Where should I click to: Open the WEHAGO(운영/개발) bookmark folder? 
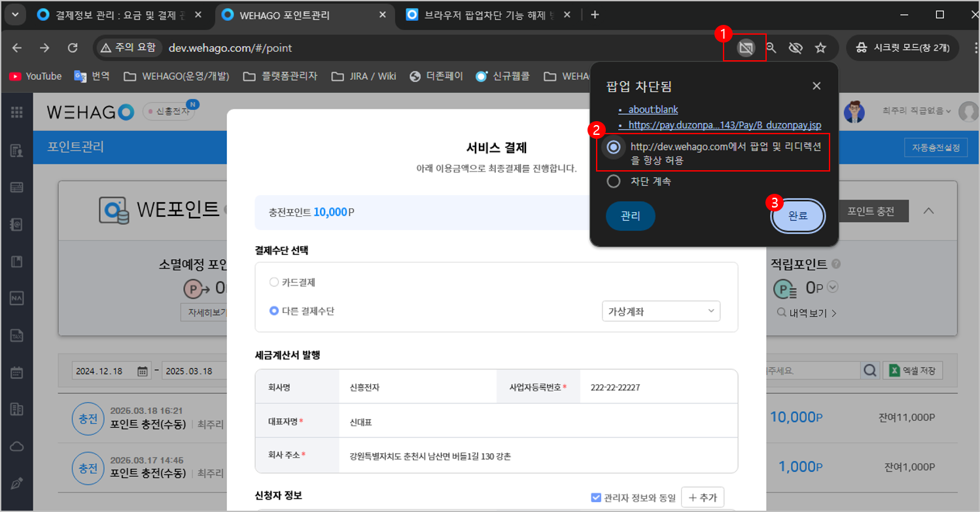click(177, 76)
